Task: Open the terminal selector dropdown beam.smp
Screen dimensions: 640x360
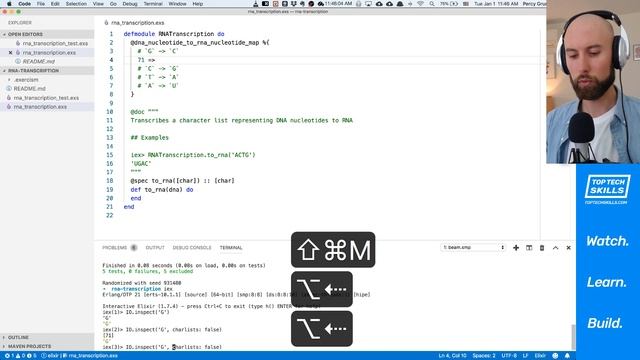Action: (x=473, y=247)
